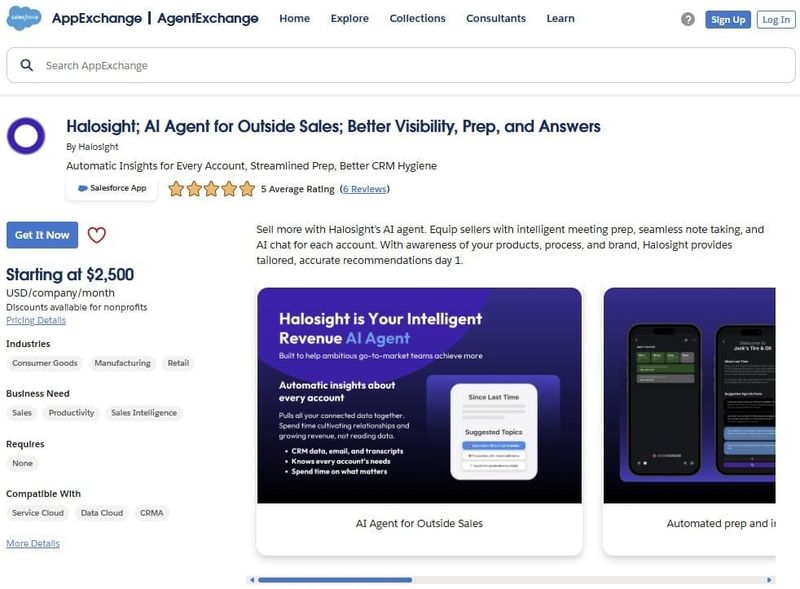
Task: Open the help question mark icon
Action: click(x=687, y=19)
